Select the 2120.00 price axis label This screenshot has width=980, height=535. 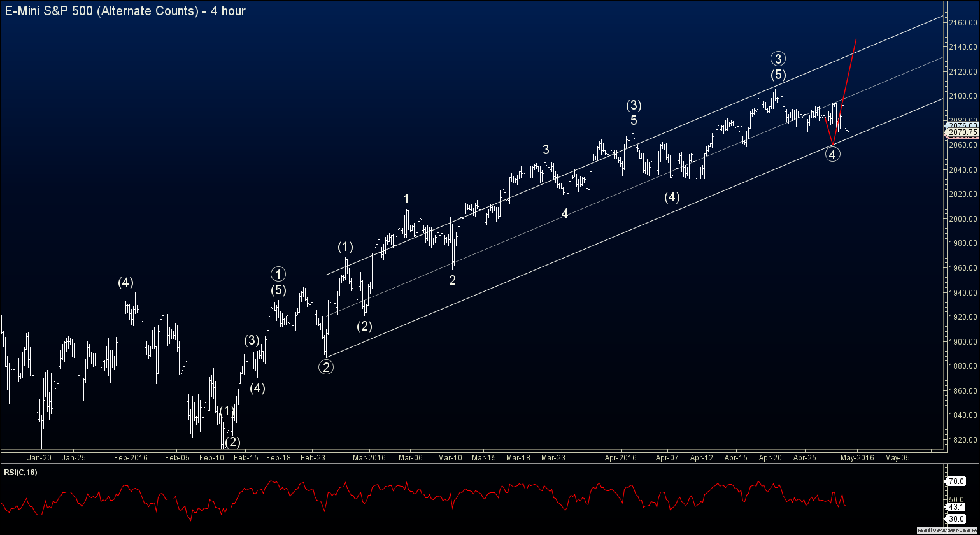point(962,72)
